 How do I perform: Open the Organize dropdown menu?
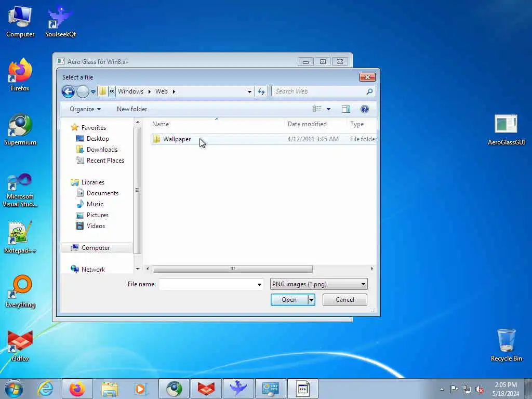pos(85,109)
